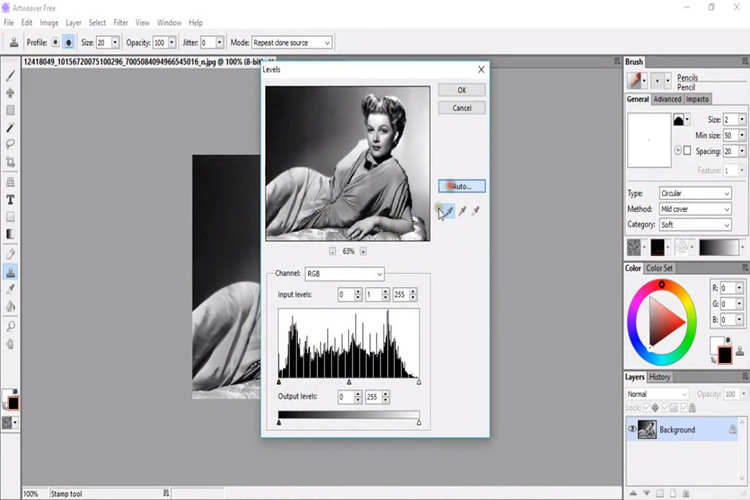Pick the white point eyedropper in Levels
Image resolution: width=750 pixels, height=500 pixels.
click(475, 211)
